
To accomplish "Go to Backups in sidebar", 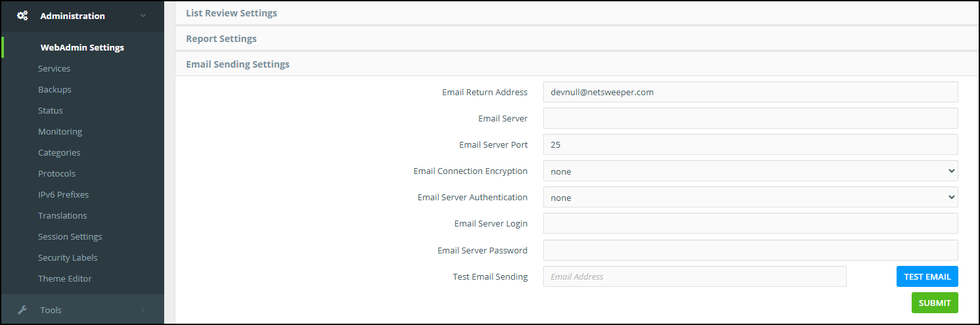I will (55, 89).
